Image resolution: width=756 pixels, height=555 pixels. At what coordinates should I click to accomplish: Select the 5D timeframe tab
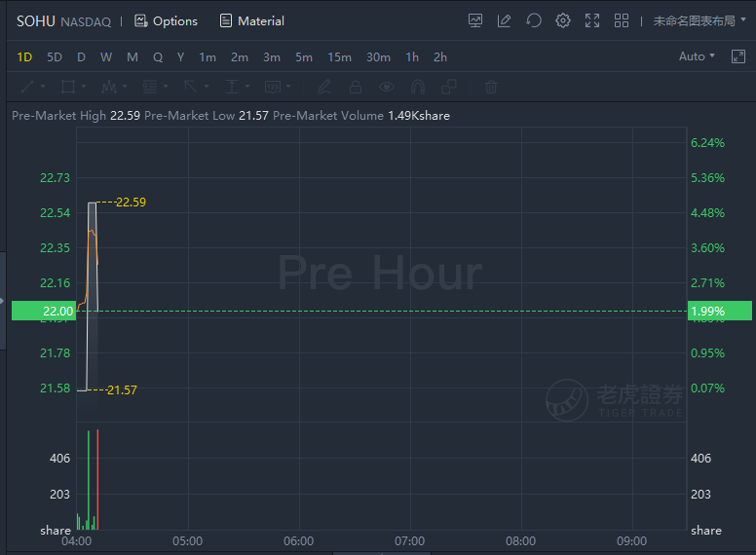pyautogui.click(x=55, y=57)
